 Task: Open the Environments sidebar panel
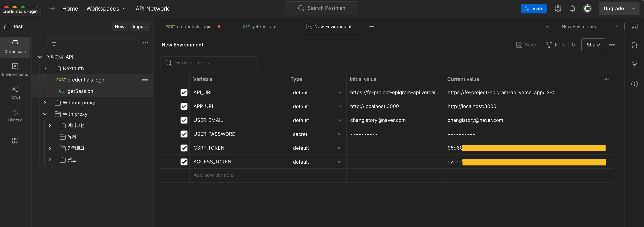click(15, 69)
